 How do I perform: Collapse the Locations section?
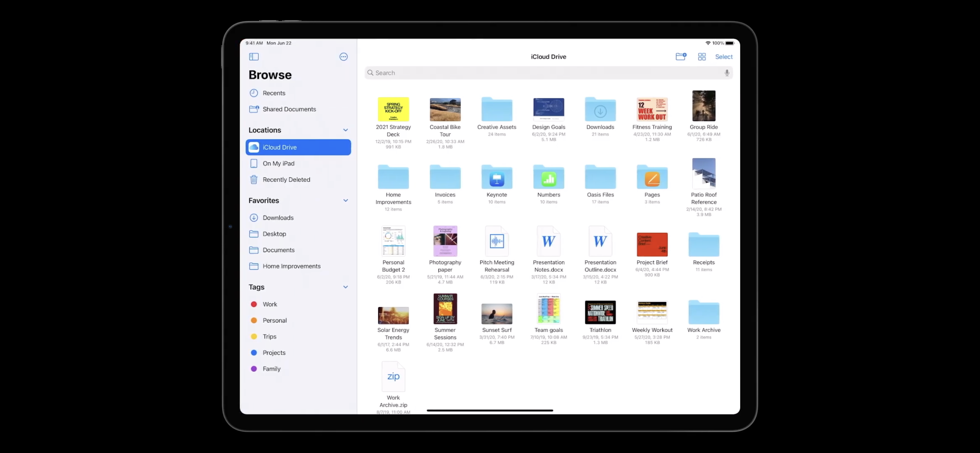click(x=345, y=130)
